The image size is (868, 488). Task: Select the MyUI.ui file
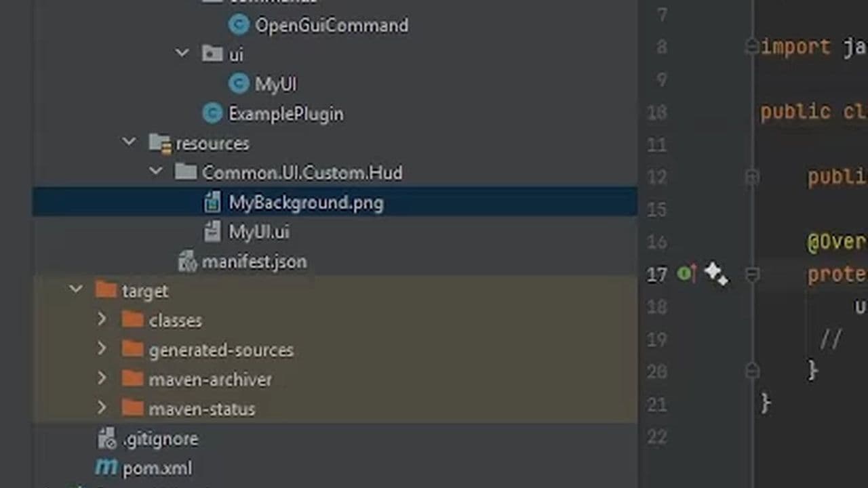tap(259, 231)
